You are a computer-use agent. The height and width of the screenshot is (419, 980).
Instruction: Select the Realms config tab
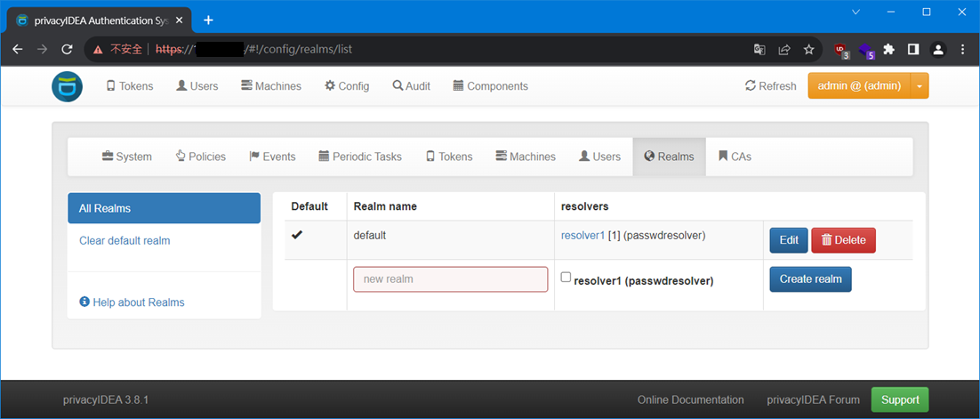(670, 157)
